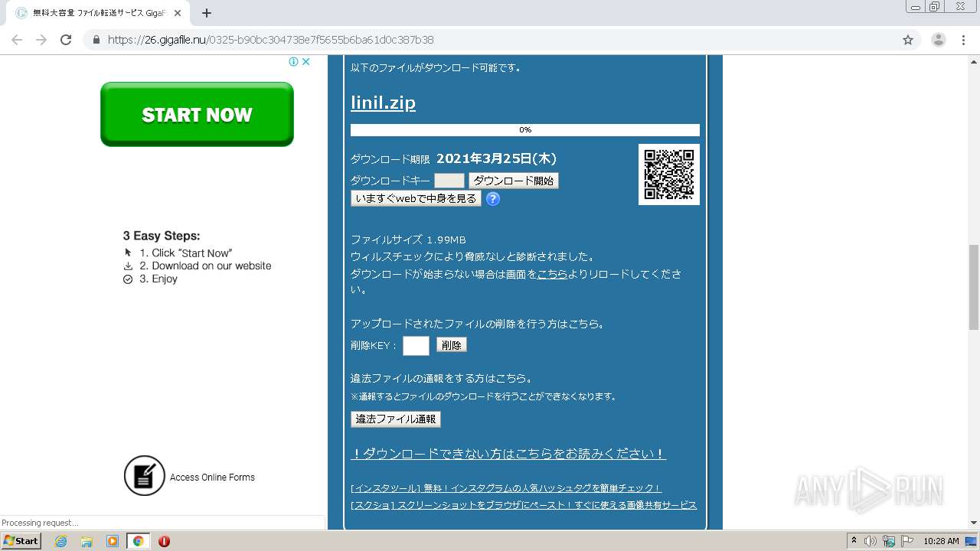Click '1. Click "Start Now"' step text
Image resolution: width=980 pixels, height=551 pixels.
(x=185, y=253)
